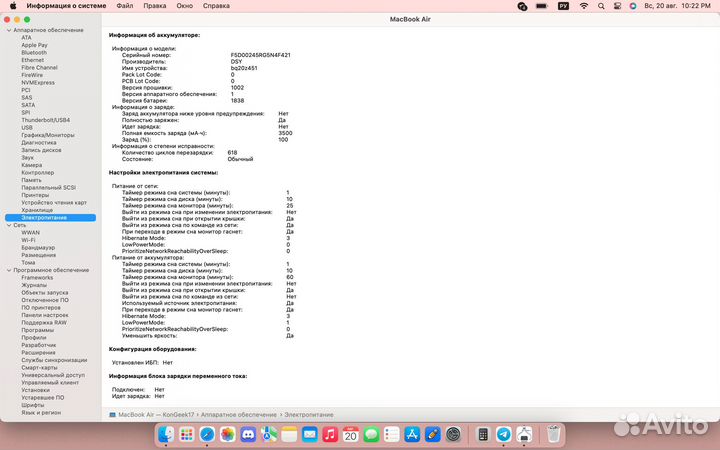Open the Apple menu
Screen dimensions: 720x450
(13, 6)
